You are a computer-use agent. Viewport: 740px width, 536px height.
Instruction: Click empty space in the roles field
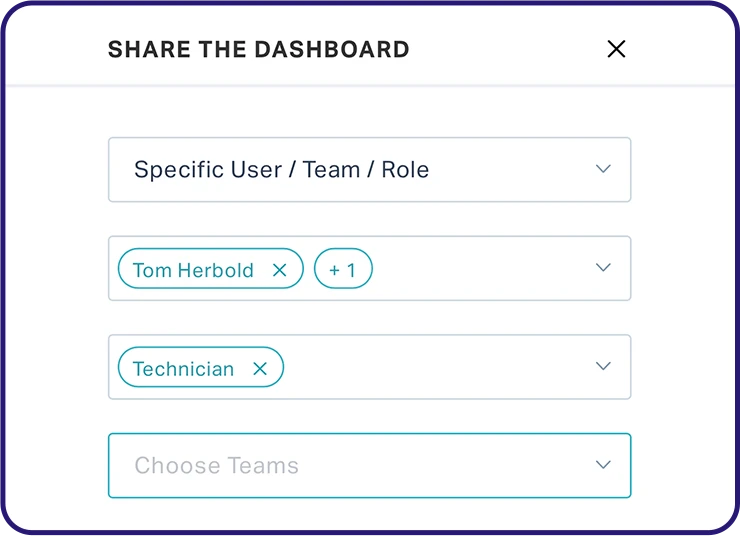coord(430,367)
